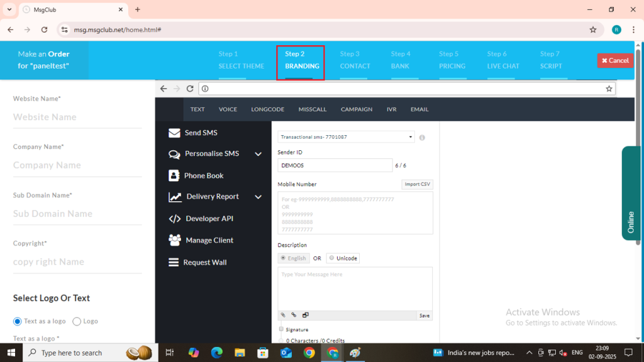
Task: Click the Mobile Number text area
Action: coord(355,213)
